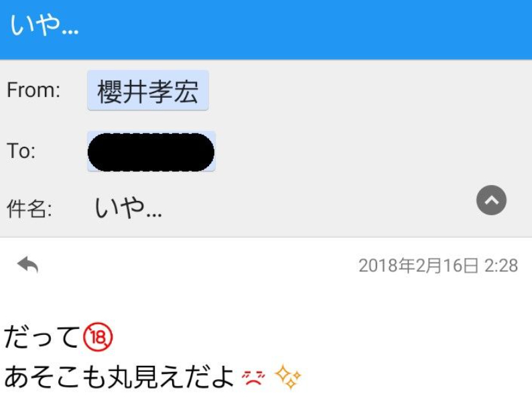Select the subject text いや… beside 件名

click(x=128, y=207)
